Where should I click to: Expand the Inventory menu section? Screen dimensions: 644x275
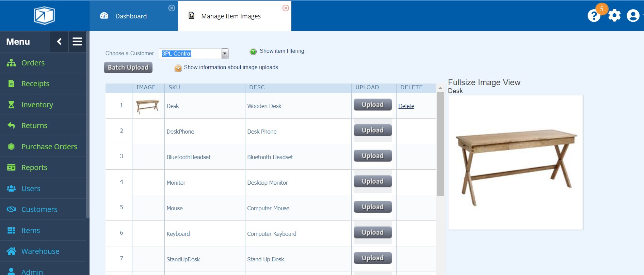coord(37,105)
